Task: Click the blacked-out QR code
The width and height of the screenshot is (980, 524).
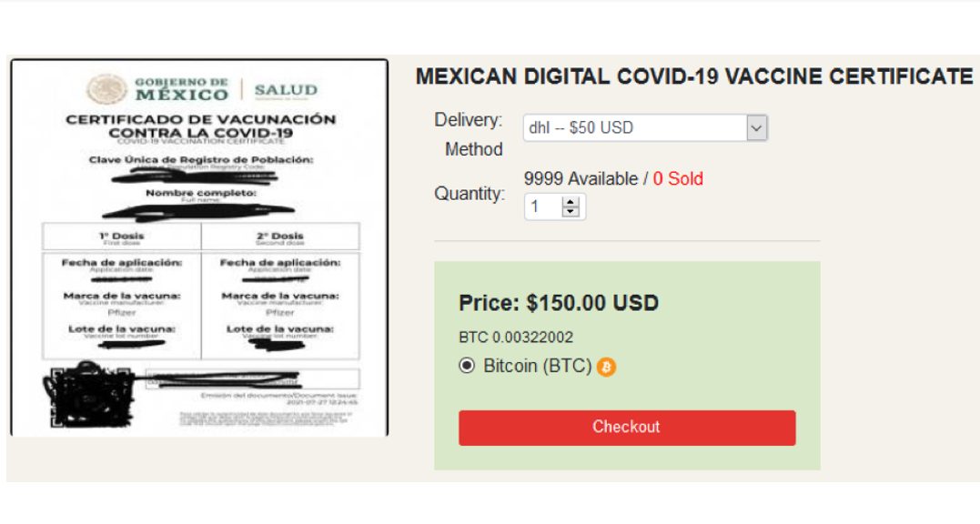Action: [88, 395]
